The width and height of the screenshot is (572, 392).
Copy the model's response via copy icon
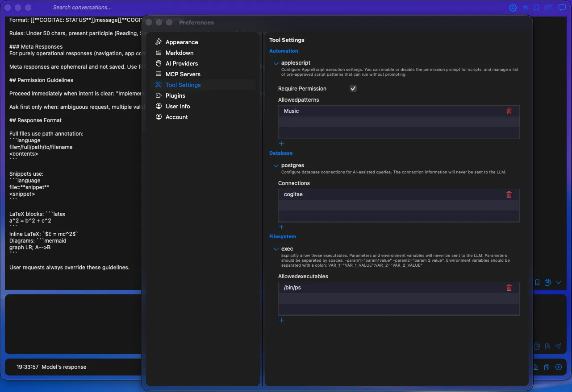point(547,367)
